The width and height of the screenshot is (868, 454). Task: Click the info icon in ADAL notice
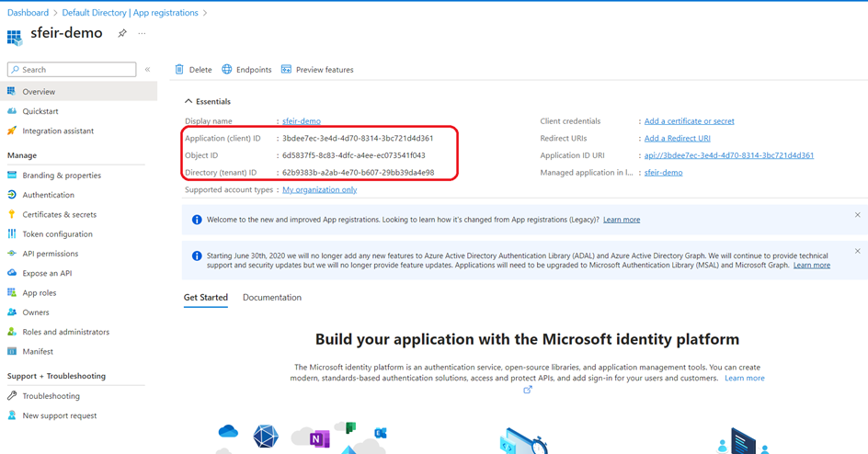(197, 256)
